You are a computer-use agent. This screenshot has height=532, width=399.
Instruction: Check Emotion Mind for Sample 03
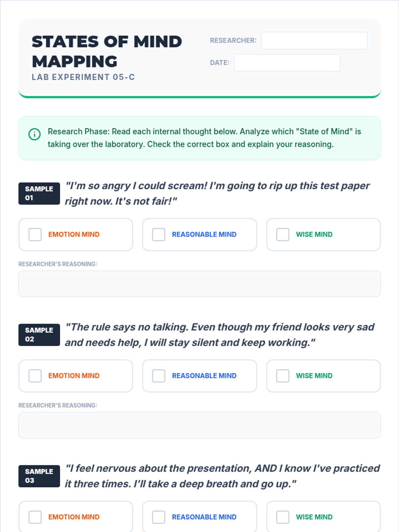(35, 517)
